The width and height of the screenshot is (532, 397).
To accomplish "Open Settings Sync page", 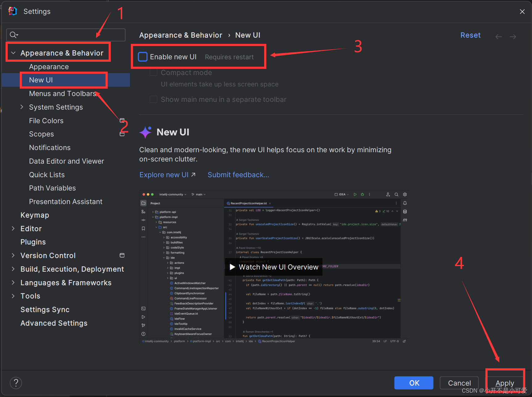I will pos(45,310).
